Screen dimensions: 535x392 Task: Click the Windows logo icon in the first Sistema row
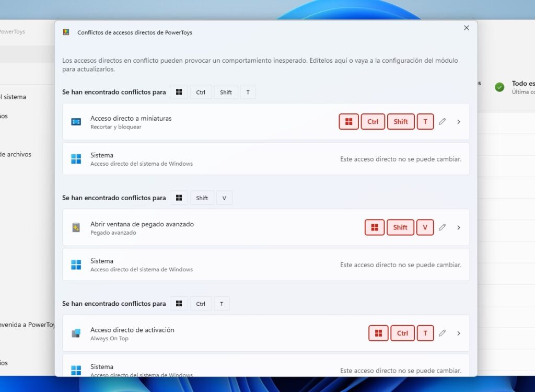76,159
